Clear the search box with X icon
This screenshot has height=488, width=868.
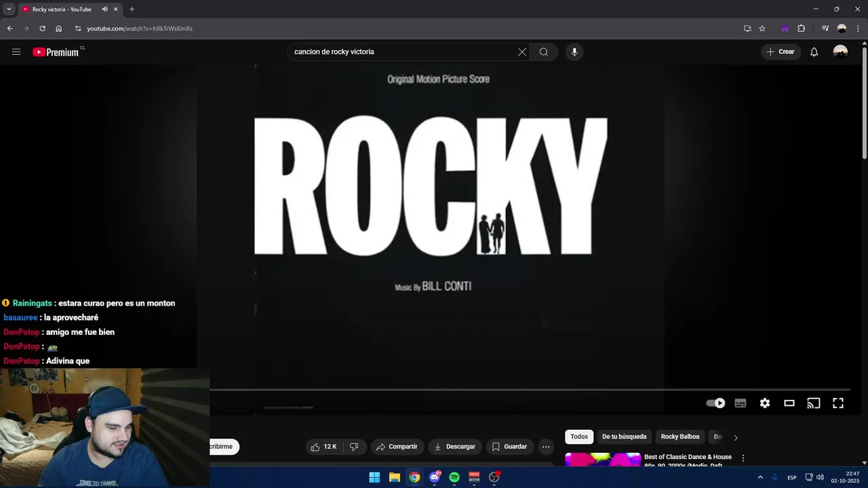(x=522, y=52)
